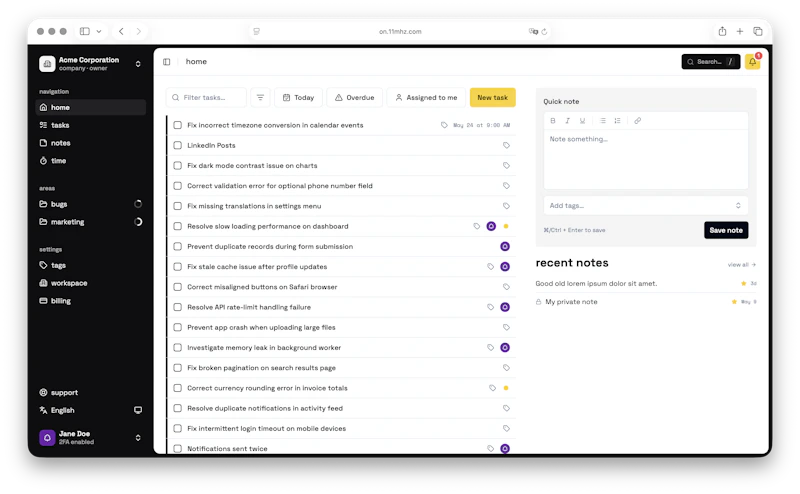Expand the Acme Corporation workspace switcher
The width and height of the screenshot is (800, 494).
(x=138, y=64)
